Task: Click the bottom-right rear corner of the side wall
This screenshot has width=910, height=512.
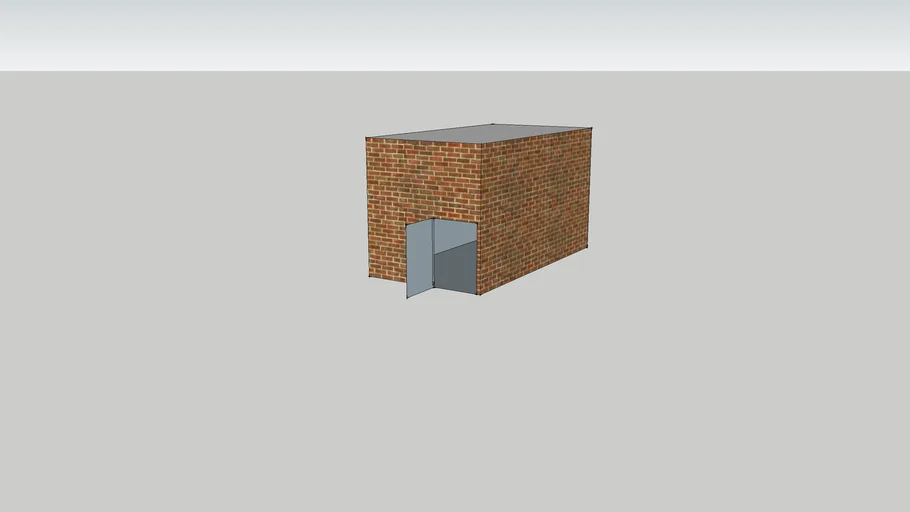Action: [x=587, y=247]
